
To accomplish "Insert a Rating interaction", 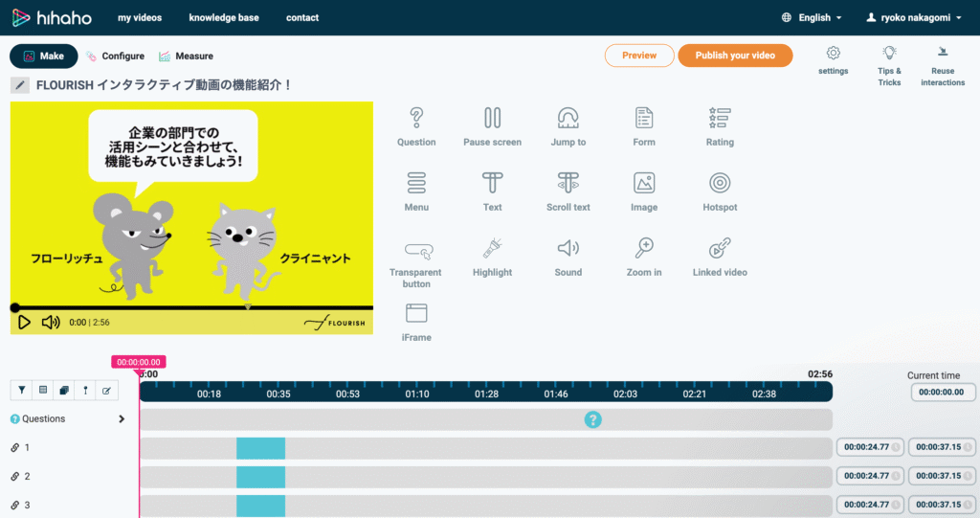I will 720,127.
